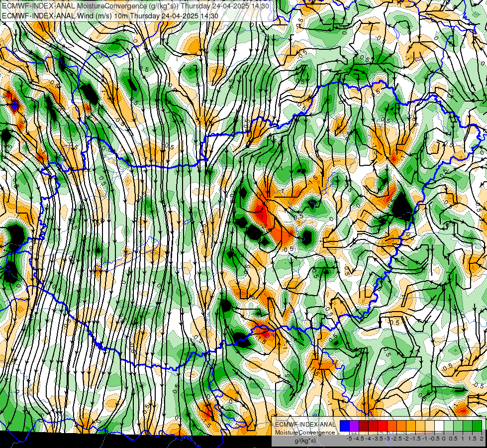Click MoistureConvergence label in the legend box
Viewport: 487px width, 448px height.
pos(305,433)
